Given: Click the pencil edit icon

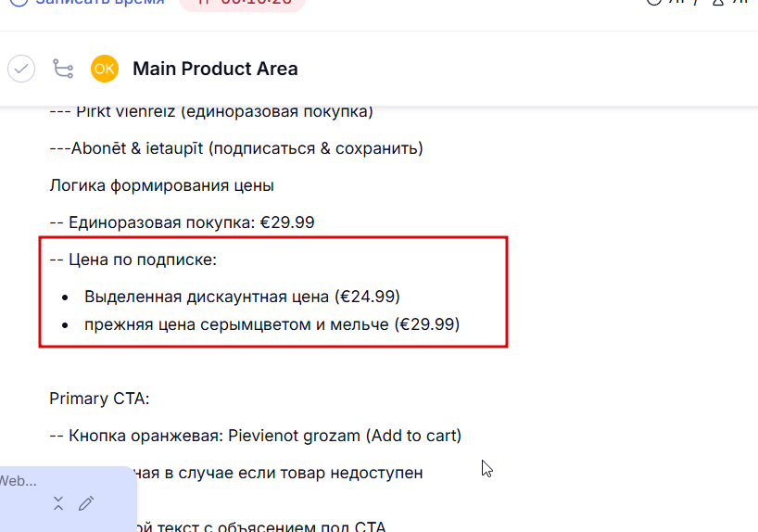Looking at the screenshot, I should 86,503.
